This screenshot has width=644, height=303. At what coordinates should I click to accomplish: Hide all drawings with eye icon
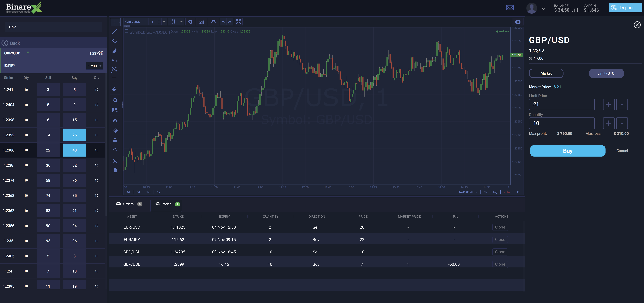coord(115,150)
